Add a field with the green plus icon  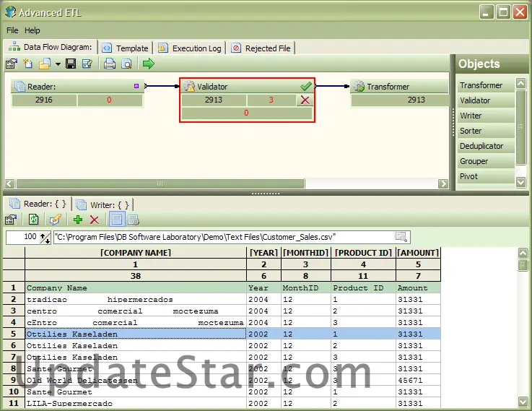pyautogui.click(x=78, y=220)
